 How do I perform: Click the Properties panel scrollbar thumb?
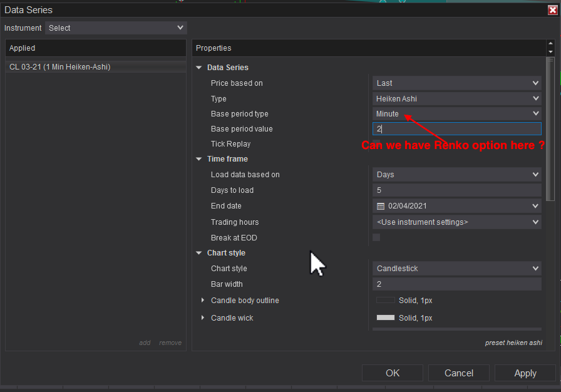tap(550, 129)
